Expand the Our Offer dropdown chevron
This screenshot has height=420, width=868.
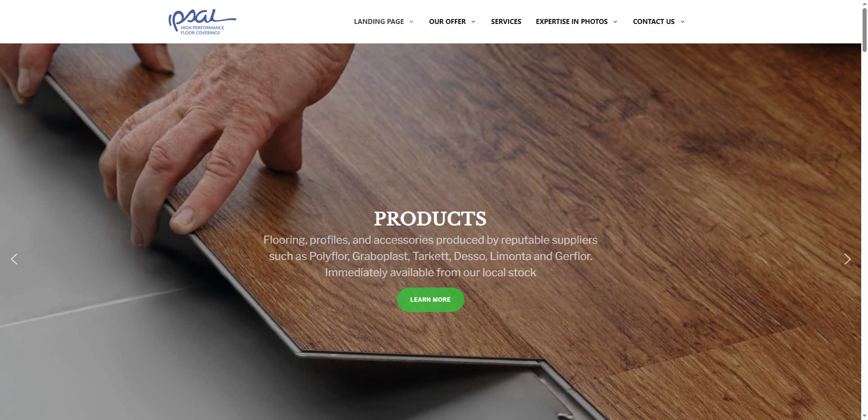pos(473,22)
